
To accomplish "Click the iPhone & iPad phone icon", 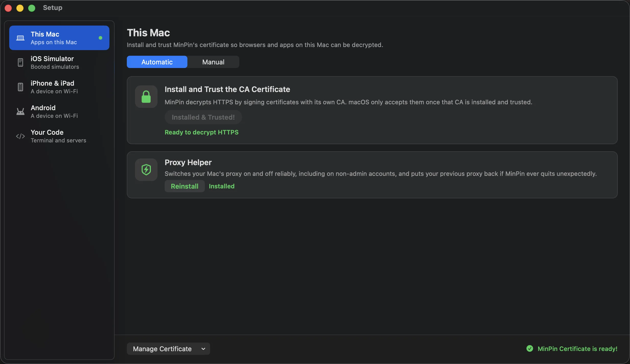I will tap(20, 87).
